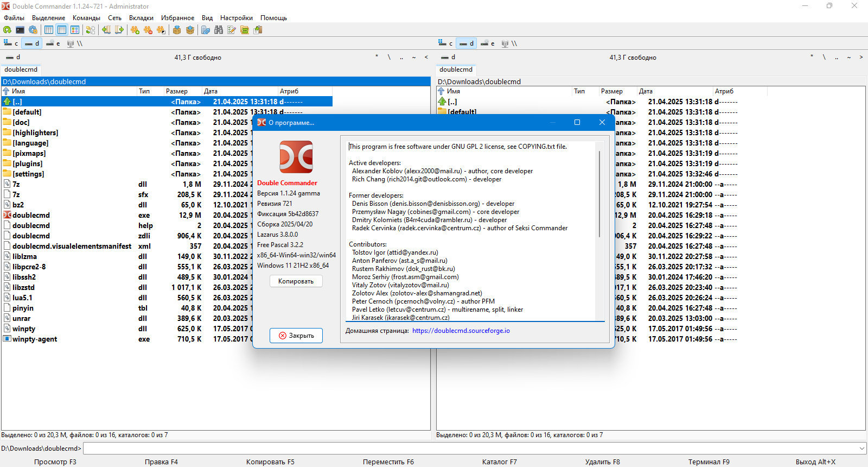868x467 pixels.
Task: Switch to brief list view icon
Action: pos(49,30)
